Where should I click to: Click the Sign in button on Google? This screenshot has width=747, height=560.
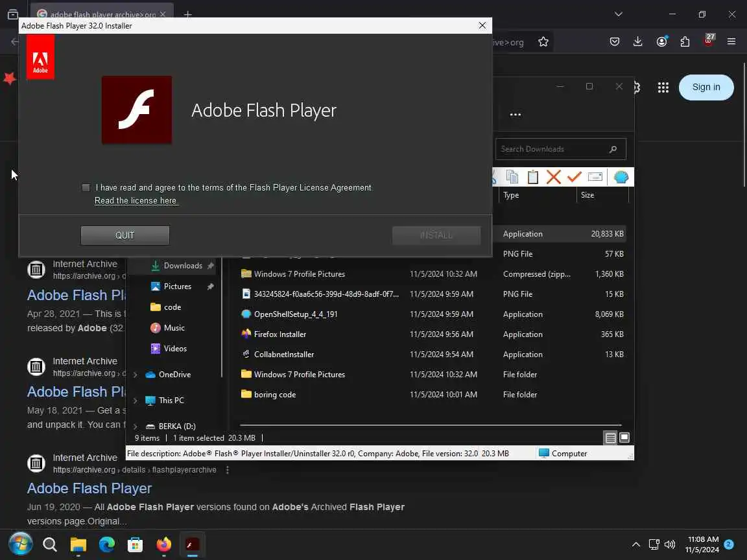(706, 87)
